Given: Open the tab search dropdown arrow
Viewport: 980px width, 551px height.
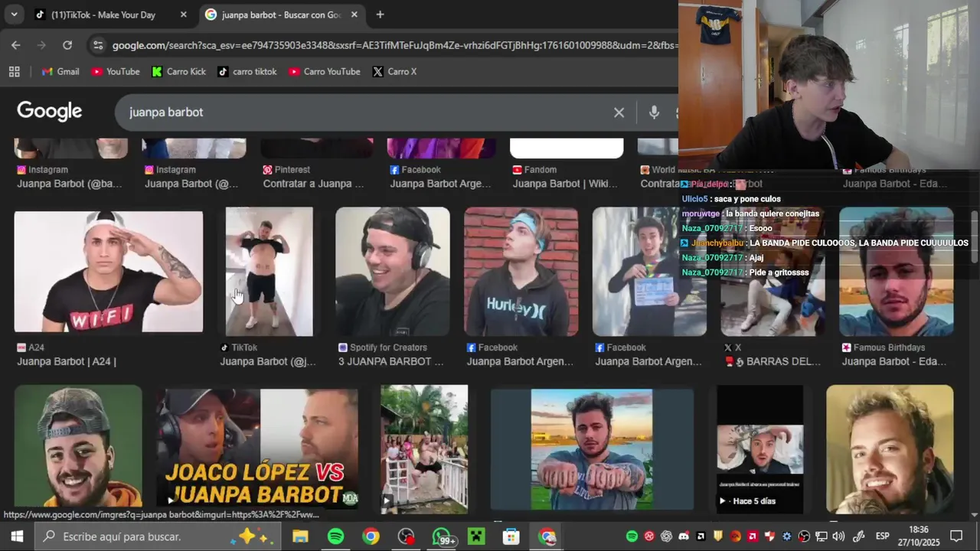Looking at the screenshot, I should (14, 15).
